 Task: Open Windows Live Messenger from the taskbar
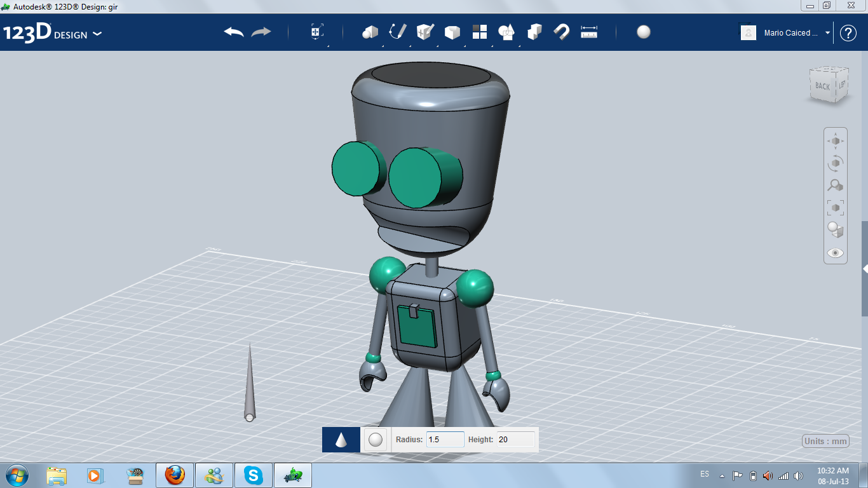pyautogui.click(x=214, y=475)
